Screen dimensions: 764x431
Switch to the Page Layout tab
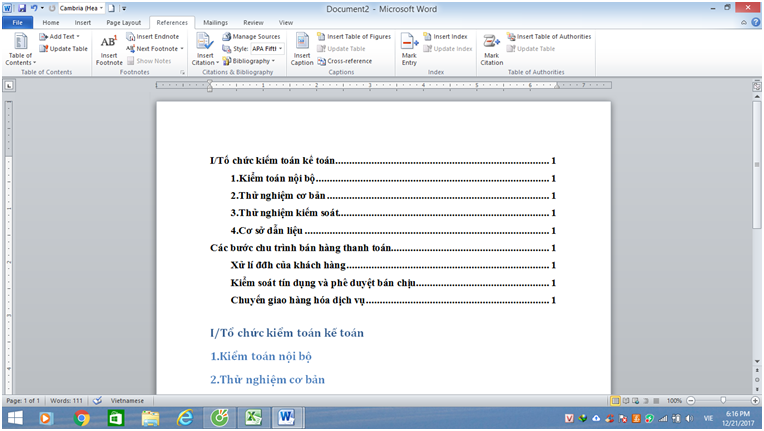tap(124, 21)
